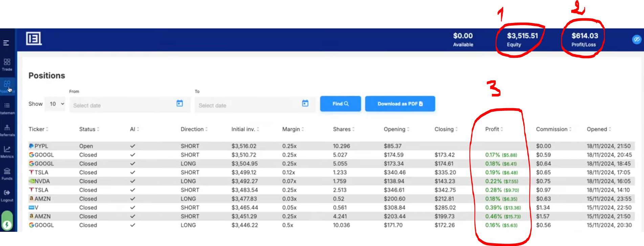Click the Open status of PYPL
Image resolution: width=644 pixels, height=246 pixels.
pos(86,146)
